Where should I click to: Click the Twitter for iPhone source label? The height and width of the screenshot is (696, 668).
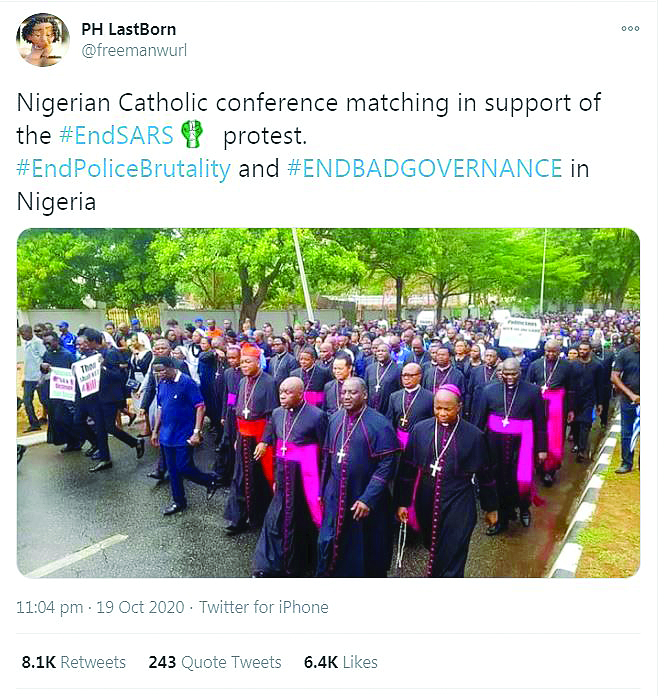pos(264,607)
